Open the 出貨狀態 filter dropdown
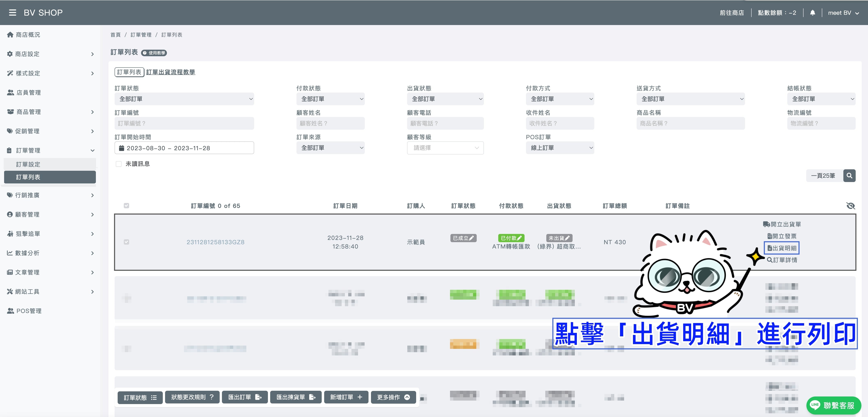 (445, 99)
